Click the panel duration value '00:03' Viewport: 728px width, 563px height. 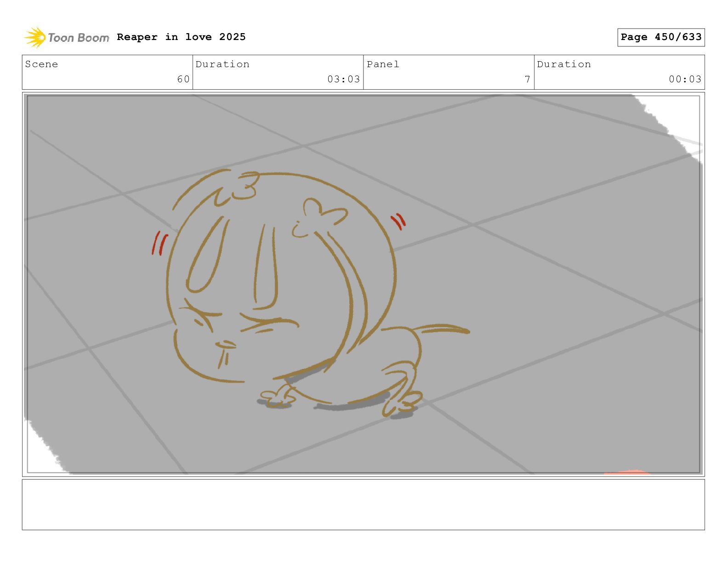tap(685, 79)
